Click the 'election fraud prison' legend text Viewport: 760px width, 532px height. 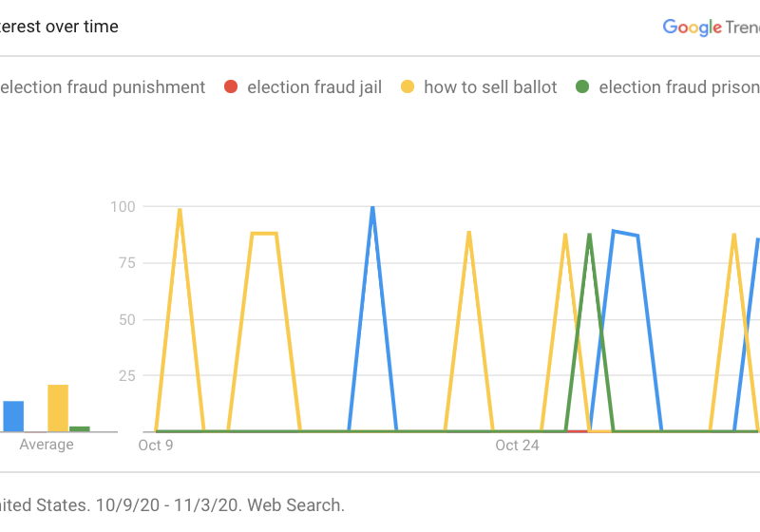[678, 87]
